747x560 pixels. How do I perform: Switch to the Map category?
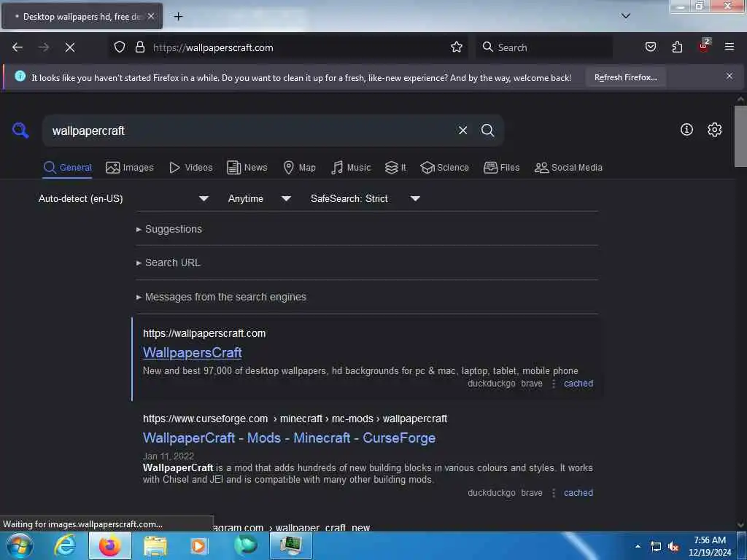point(299,168)
